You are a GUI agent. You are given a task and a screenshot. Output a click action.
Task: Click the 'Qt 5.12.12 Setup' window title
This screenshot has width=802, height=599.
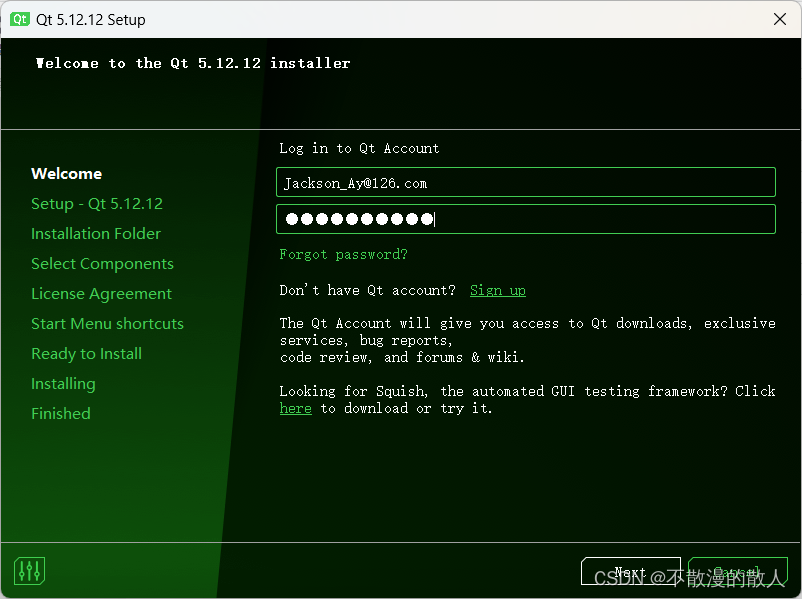coord(91,19)
